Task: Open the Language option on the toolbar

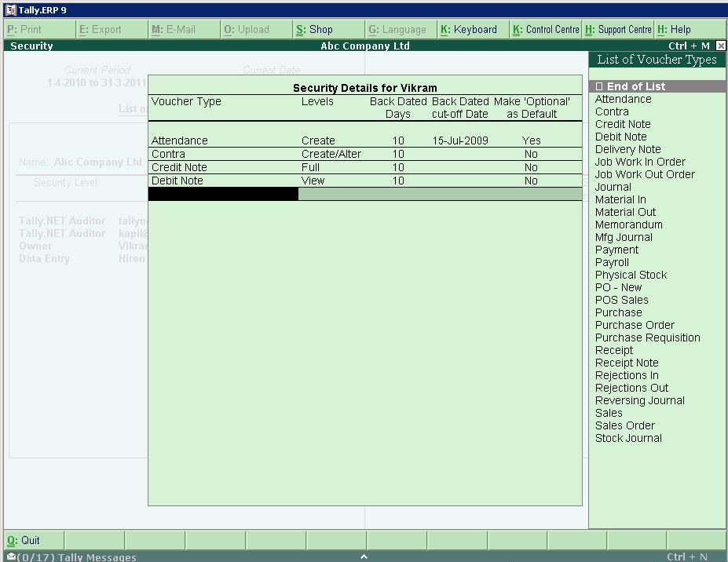Action: pyautogui.click(x=397, y=29)
